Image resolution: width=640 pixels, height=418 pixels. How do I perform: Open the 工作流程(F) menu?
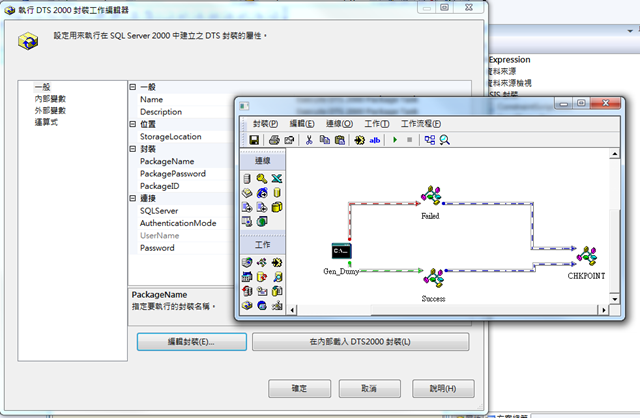point(421,124)
